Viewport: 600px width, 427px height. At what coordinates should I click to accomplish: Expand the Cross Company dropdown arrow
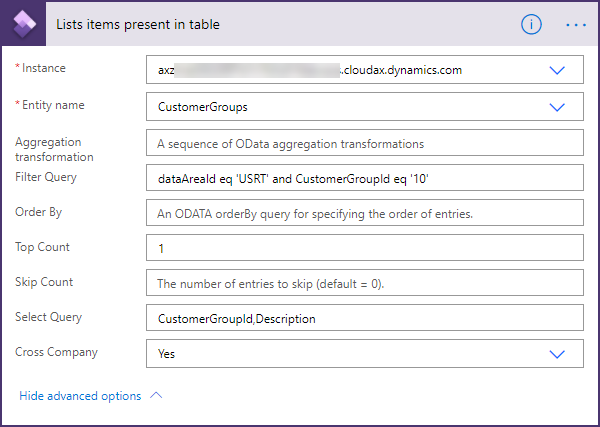[557, 354]
